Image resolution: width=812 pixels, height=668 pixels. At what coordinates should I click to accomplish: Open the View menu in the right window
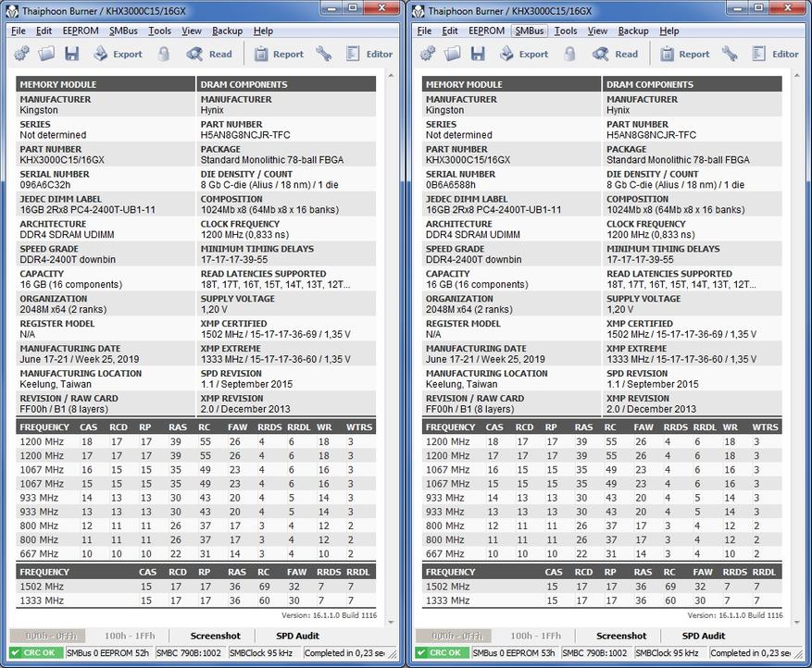597,31
